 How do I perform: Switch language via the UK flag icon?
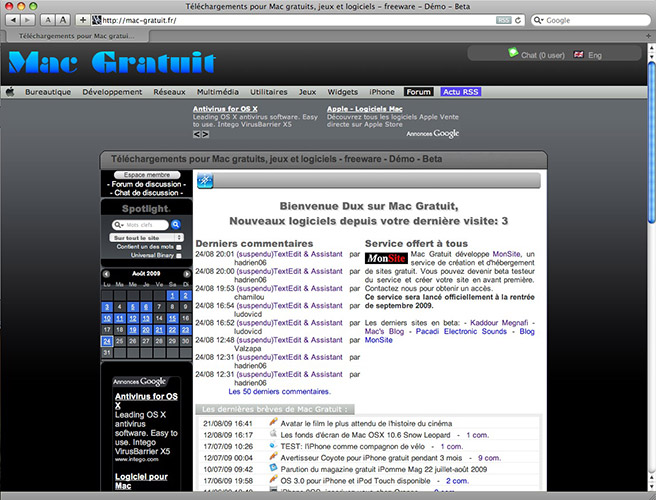579,54
